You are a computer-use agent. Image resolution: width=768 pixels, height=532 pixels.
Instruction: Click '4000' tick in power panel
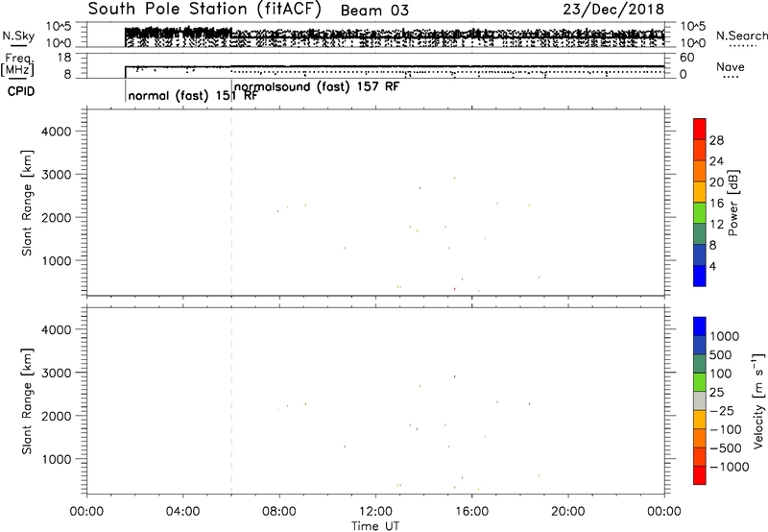[x=57, y=132]
